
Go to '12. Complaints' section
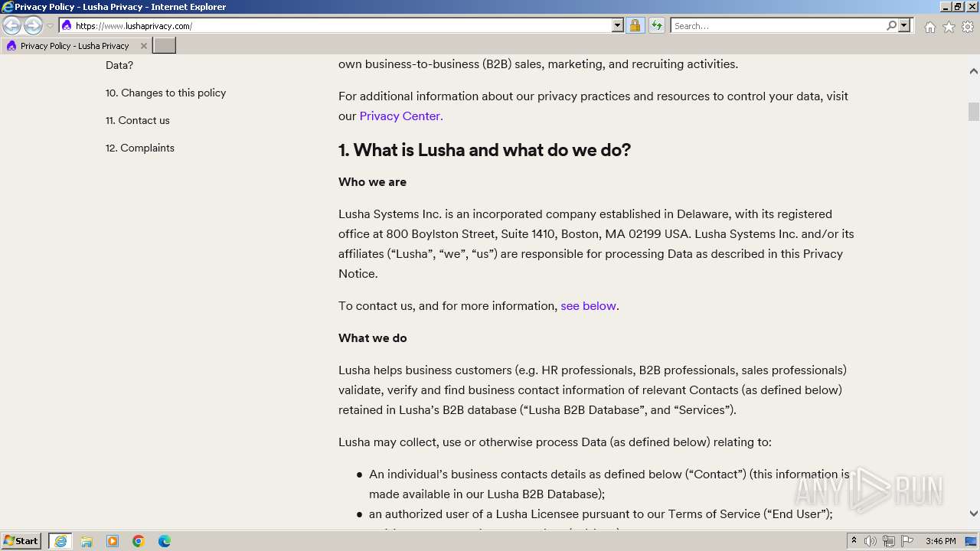click(140, 148)
